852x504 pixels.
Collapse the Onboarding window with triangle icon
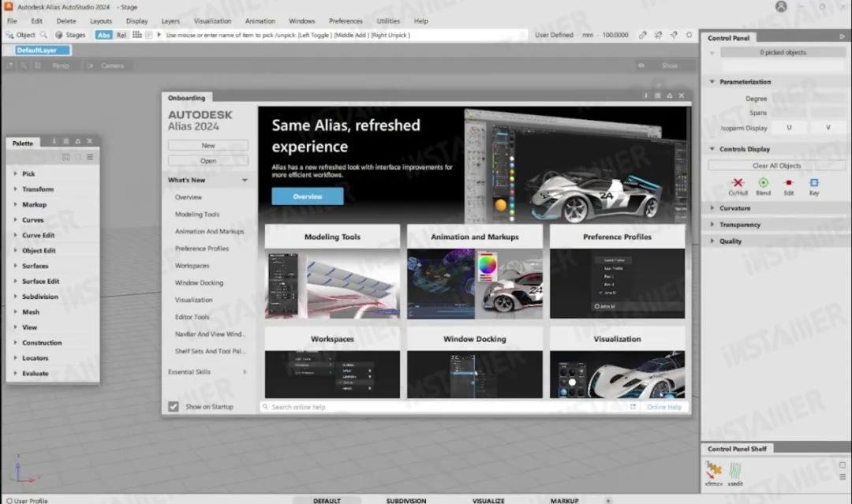pos(670,95)
